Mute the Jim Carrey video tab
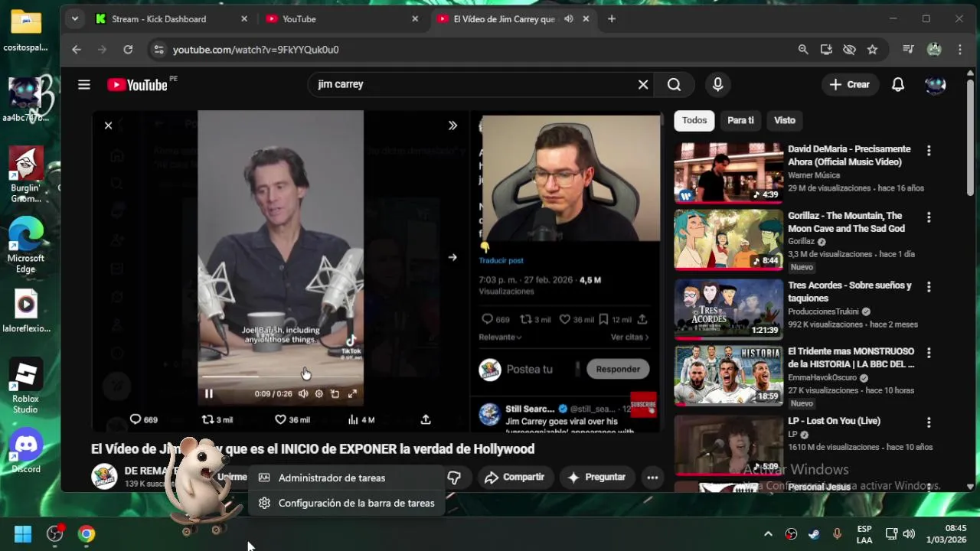The image size is (980, 551). click(x=568, y=19)
